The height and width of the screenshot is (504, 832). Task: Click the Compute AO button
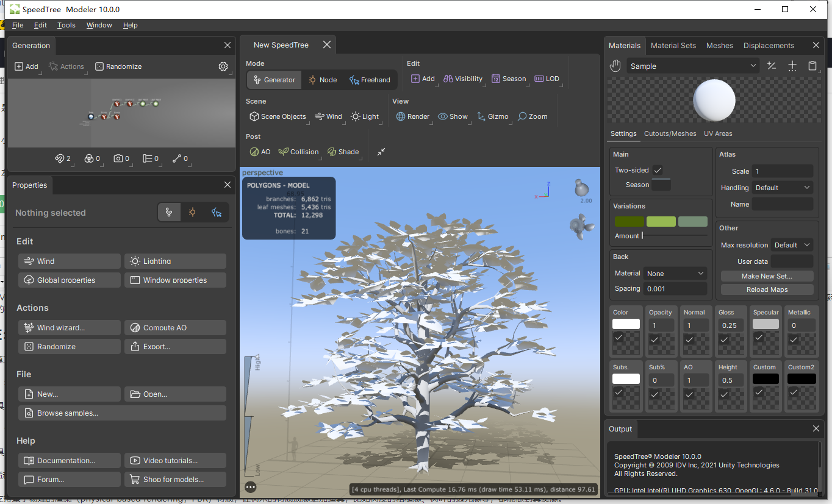coord(175,327)
